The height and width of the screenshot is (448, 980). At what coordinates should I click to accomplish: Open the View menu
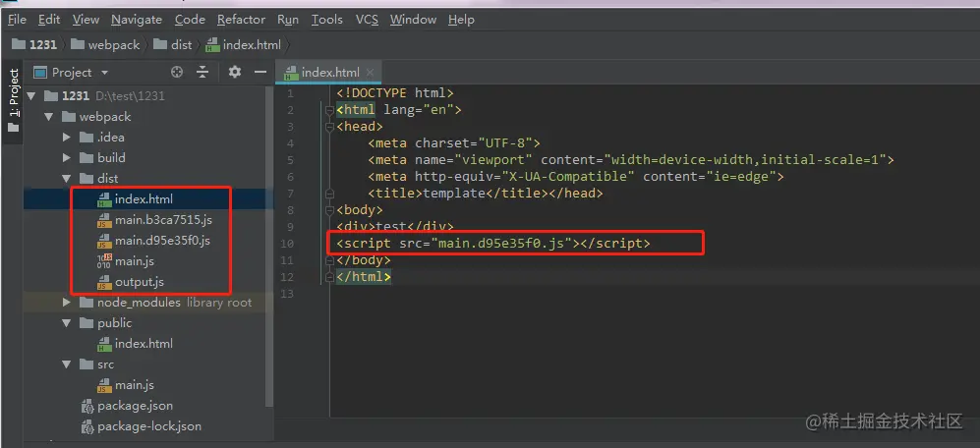tap(86, 20)
